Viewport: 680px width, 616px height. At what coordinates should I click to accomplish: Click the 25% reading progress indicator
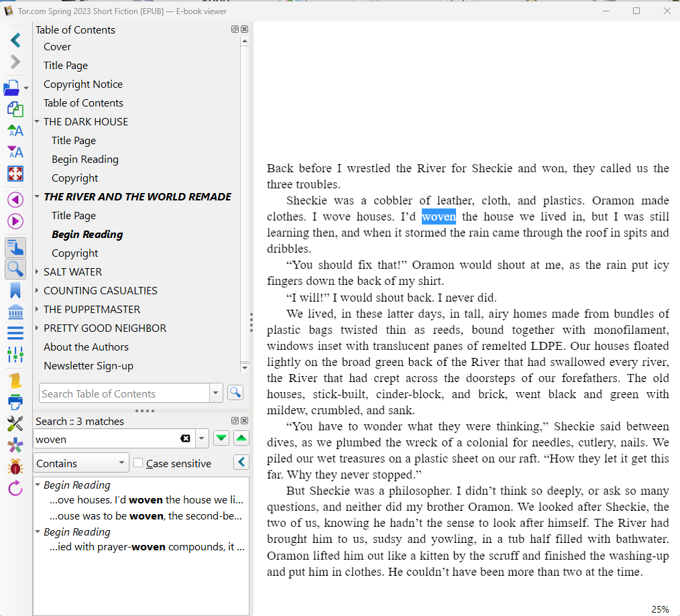[660, 609]
